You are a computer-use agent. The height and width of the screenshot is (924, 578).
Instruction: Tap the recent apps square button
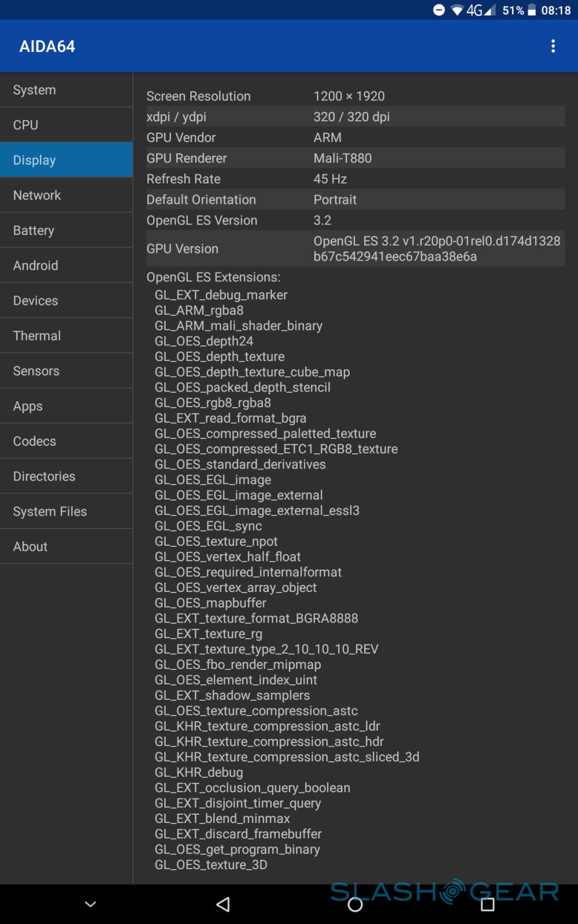tap(487, 904)
